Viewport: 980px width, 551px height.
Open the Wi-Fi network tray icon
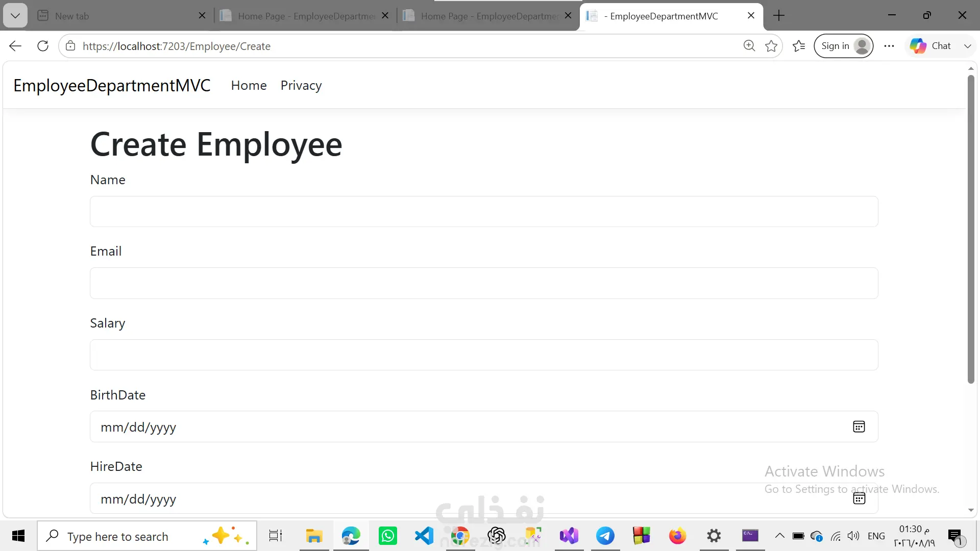(836, 536)
